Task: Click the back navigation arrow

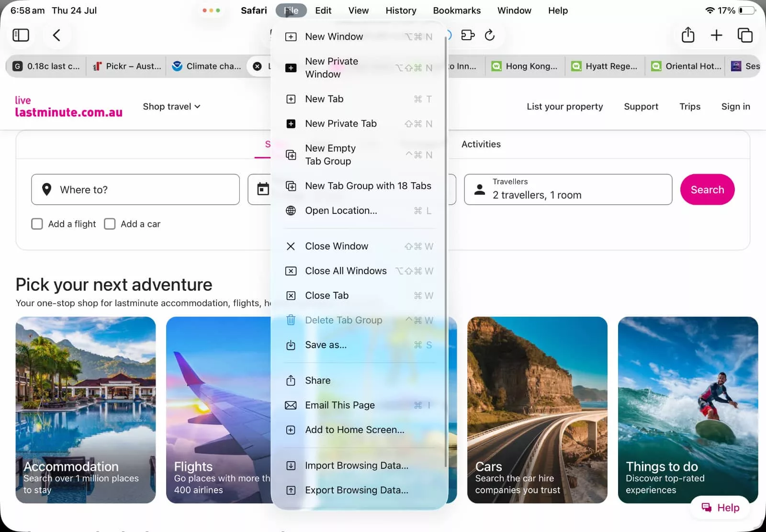Action: pos(56,35)
